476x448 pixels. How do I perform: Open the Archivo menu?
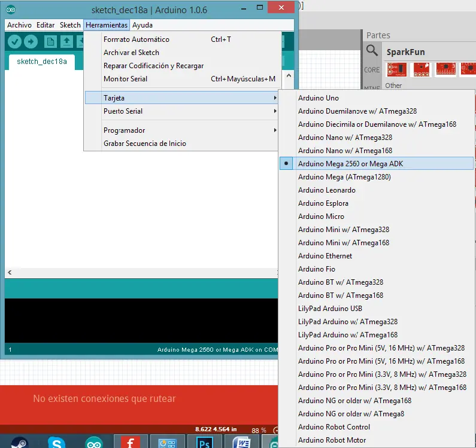pyautogui.click(x=19, y=25)
